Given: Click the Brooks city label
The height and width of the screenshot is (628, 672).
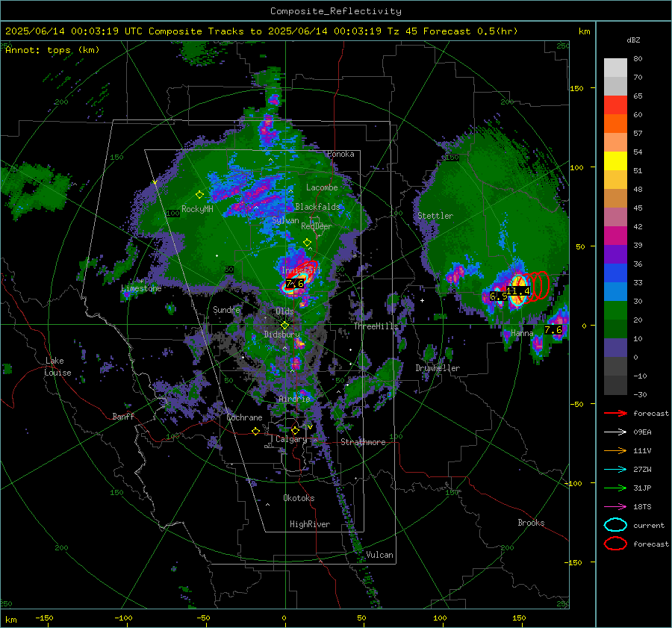Looking at the screenshot, I should 531,523.
